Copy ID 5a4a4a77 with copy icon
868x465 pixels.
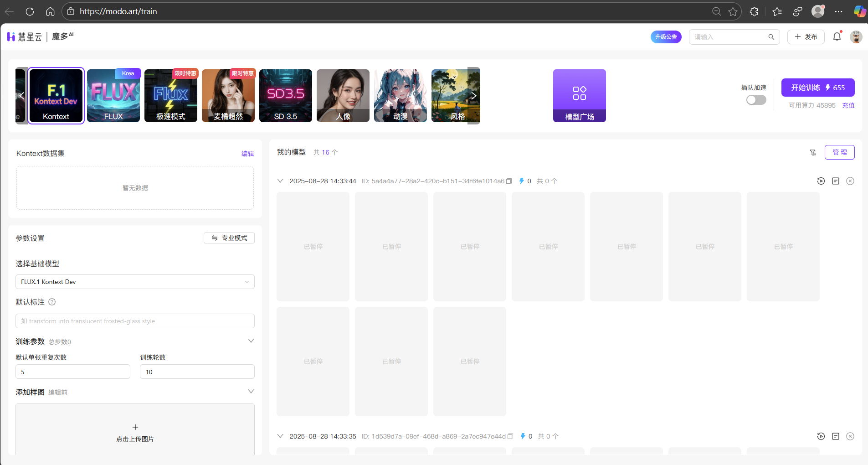(x=509, y=181)
